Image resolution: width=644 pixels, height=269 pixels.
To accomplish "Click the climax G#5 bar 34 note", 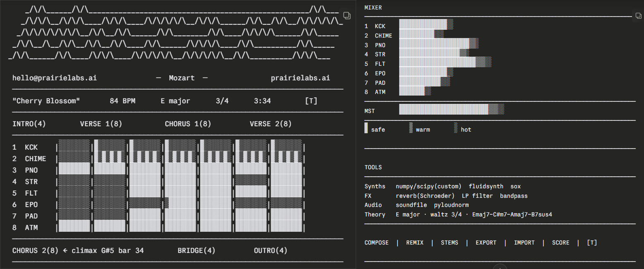I will 108,250.
